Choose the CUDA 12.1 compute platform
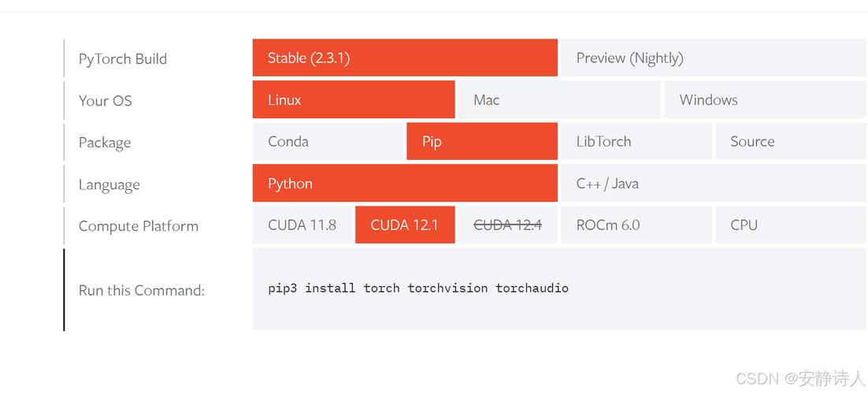Viewport: 868px width, 394px height. 405,225
